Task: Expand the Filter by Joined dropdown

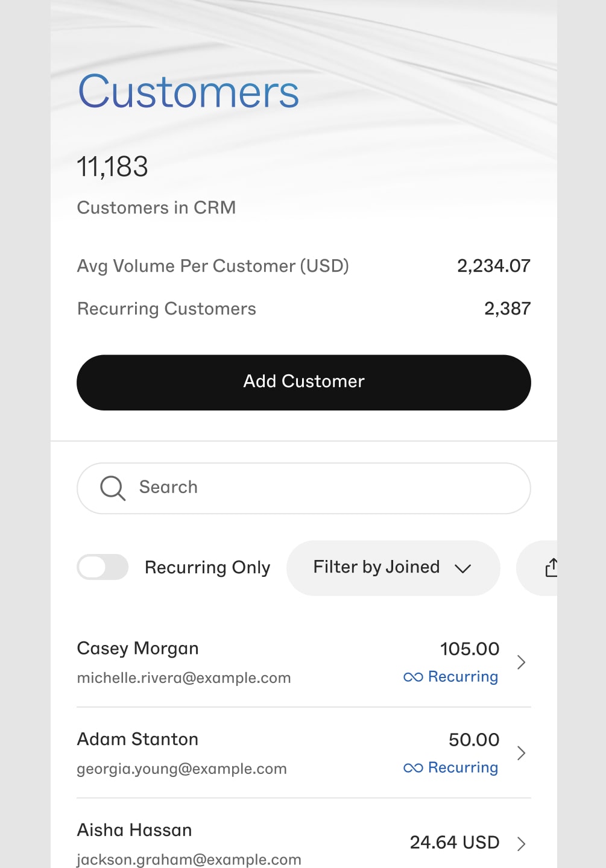Action: pyautogui.click(x=393, y=568)
